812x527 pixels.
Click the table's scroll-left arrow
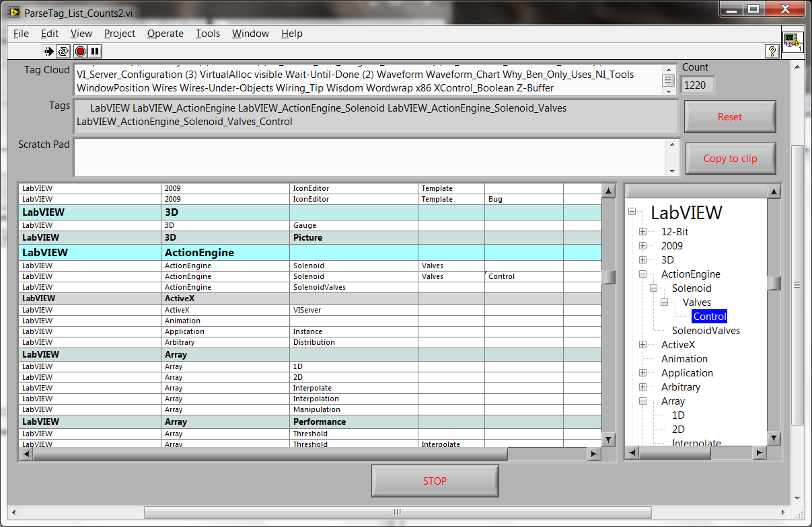point(26,454)
